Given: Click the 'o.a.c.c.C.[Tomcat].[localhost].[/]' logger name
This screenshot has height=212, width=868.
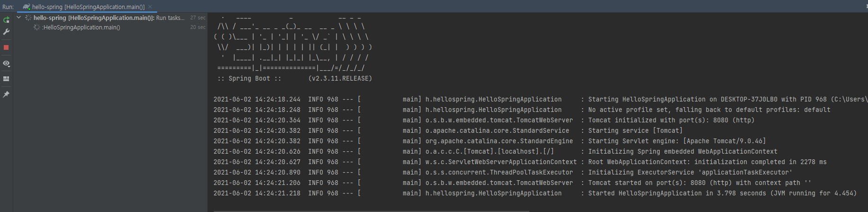Looking at the screenshot, I should click(490, 152).
